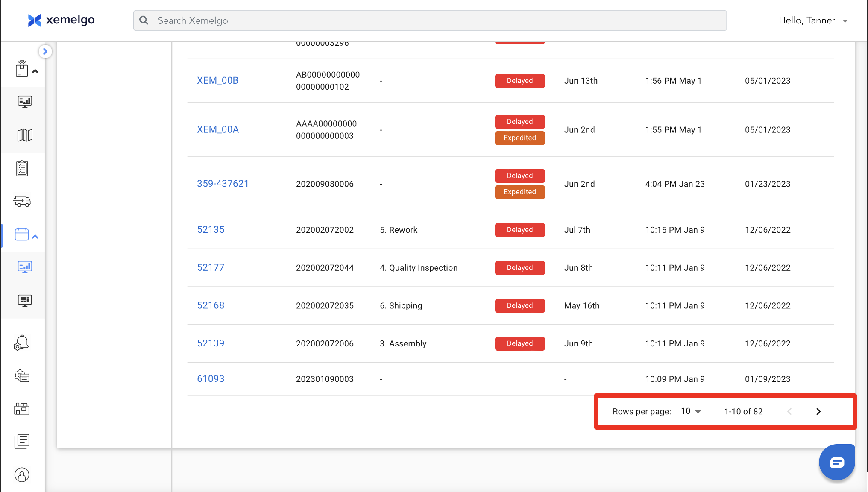This screenshot has width=868, height=492.
Task: Go to the next page of results
Action: click(818, 411)
